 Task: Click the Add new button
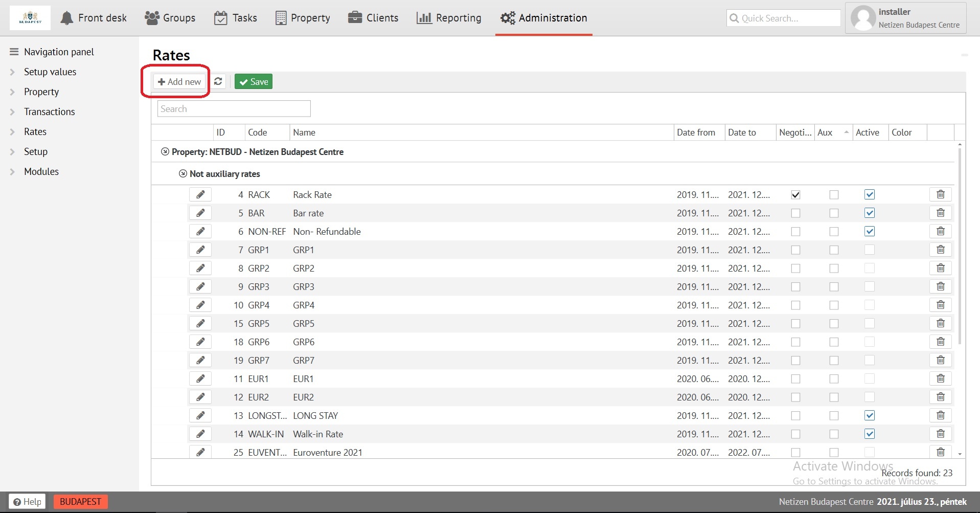(x=179, y=82)
